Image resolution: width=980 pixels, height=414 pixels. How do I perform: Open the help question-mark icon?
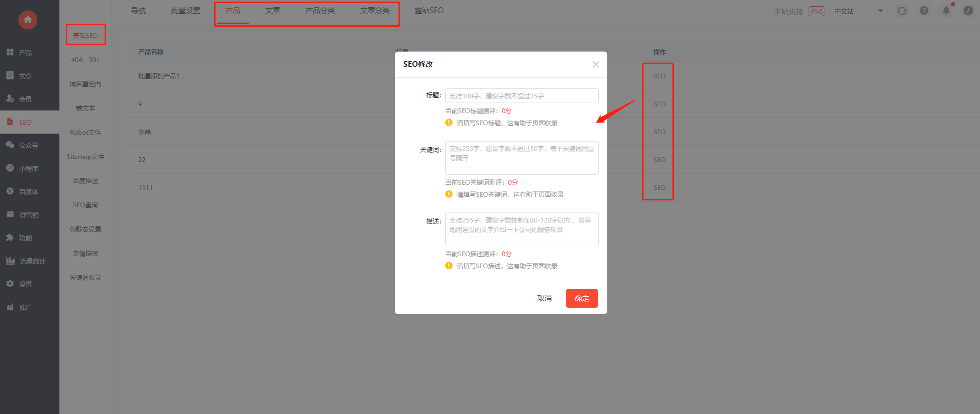pos(924,11)
